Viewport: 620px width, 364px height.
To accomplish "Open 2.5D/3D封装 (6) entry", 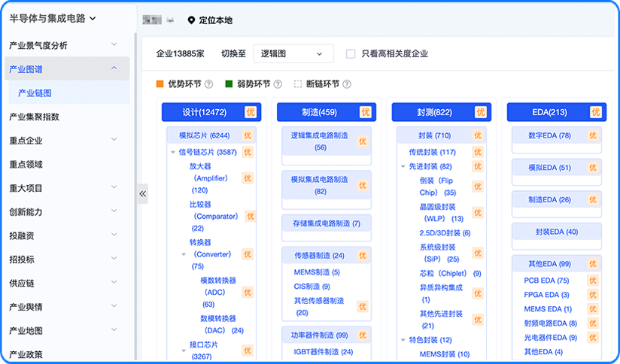I will (445, 233).
